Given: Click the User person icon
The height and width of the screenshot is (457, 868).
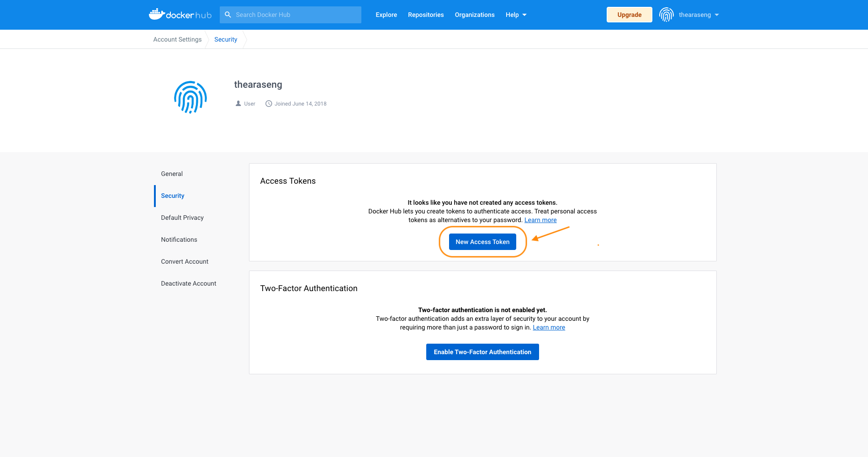Looking at the screenshot, I should (238, 104).
